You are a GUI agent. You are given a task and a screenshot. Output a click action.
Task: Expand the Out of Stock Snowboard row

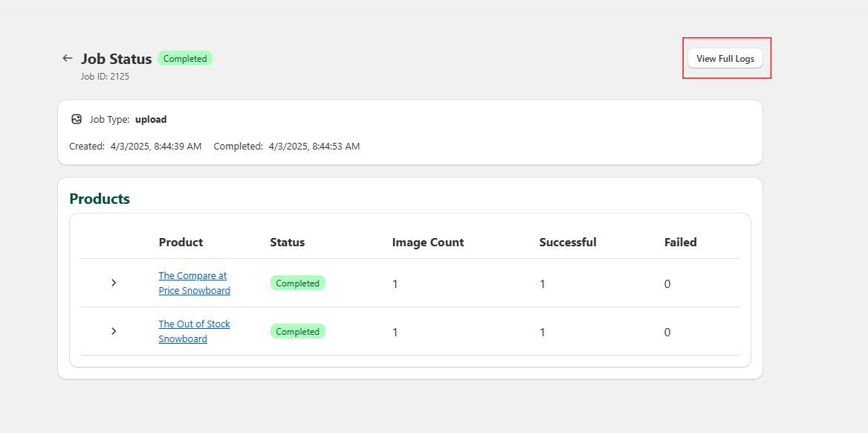coord(114,331)
